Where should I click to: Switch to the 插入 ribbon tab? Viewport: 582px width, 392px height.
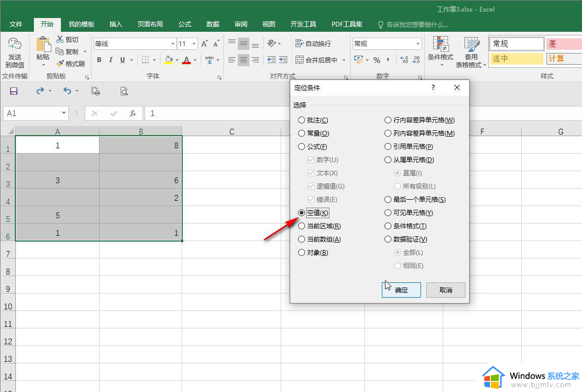coord(115,24)
